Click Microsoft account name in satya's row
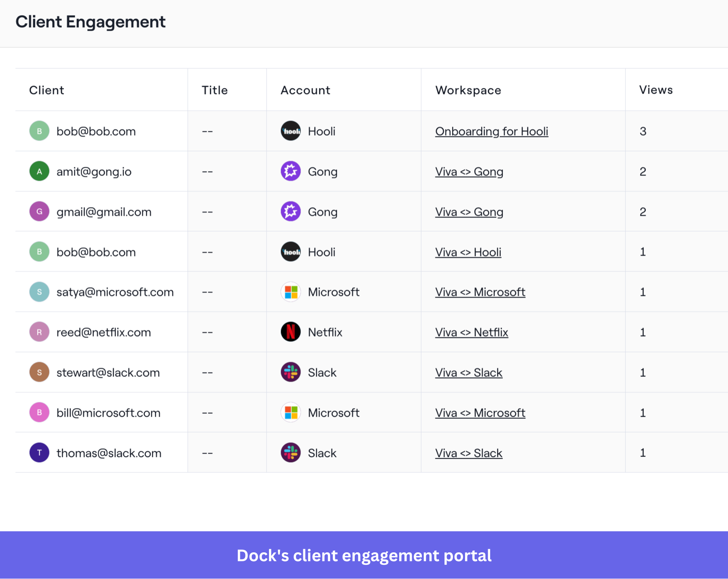728x579 pixels. (x=334, y=292)
